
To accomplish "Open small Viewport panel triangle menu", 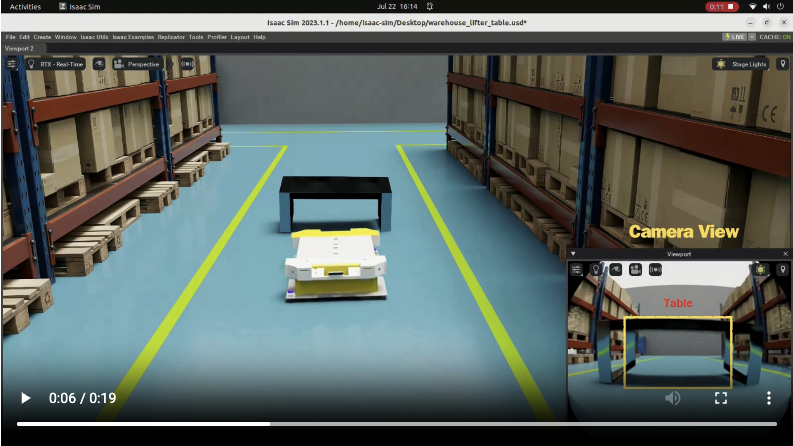I will (x=573, y=254).
